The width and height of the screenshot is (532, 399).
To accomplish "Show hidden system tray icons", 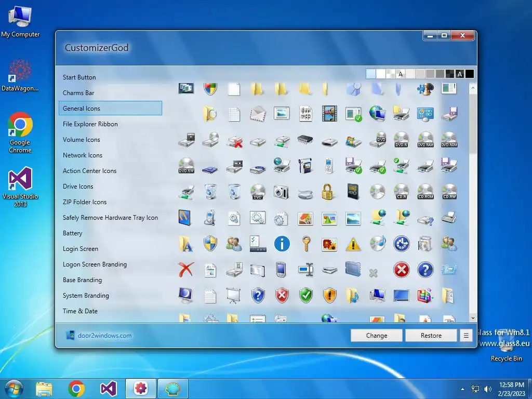I will pyautogui.click(x=462, y=389).
